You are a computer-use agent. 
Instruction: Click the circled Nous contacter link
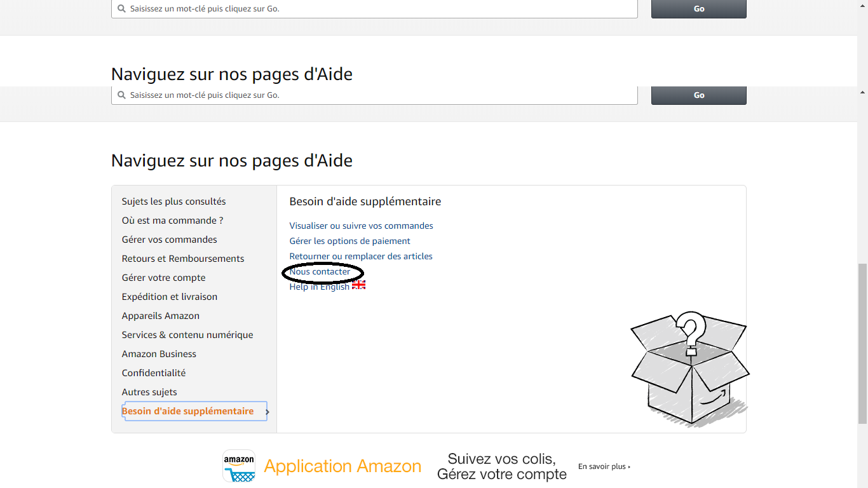pos(320,271)
